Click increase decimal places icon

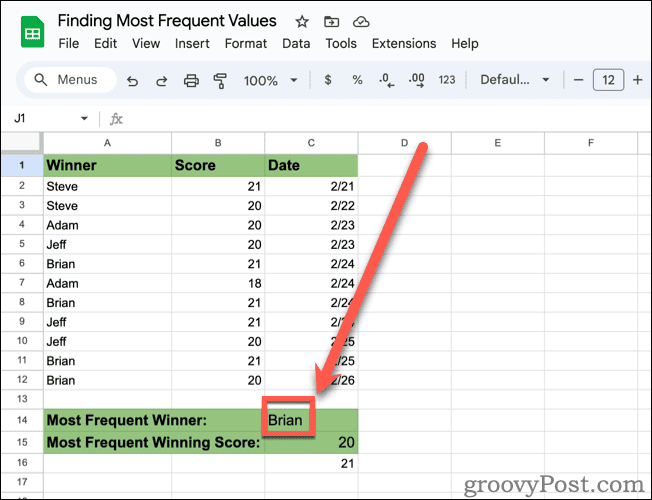417,80
